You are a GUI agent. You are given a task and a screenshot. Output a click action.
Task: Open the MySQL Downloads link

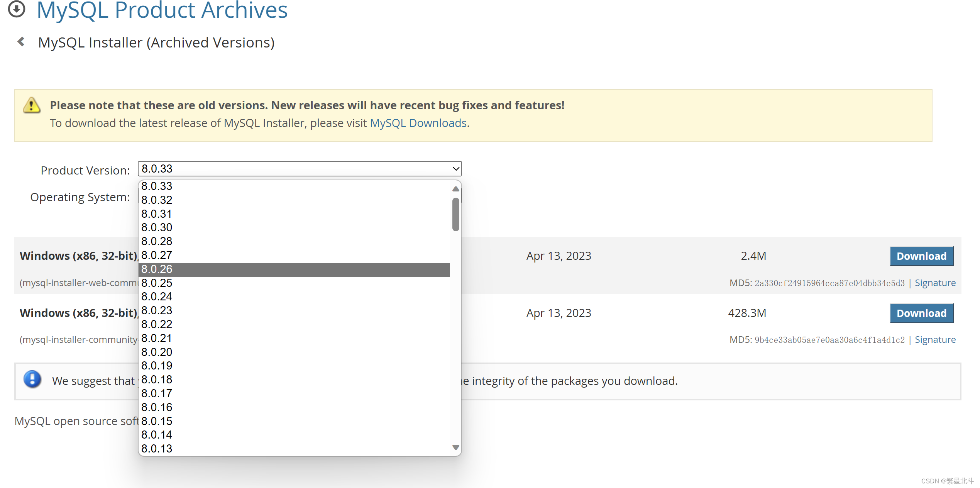[418, 123]
